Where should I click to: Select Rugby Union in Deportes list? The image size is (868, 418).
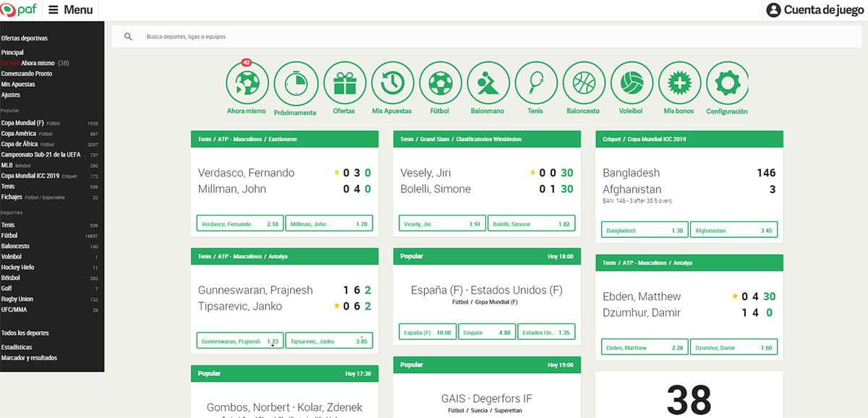49,299
